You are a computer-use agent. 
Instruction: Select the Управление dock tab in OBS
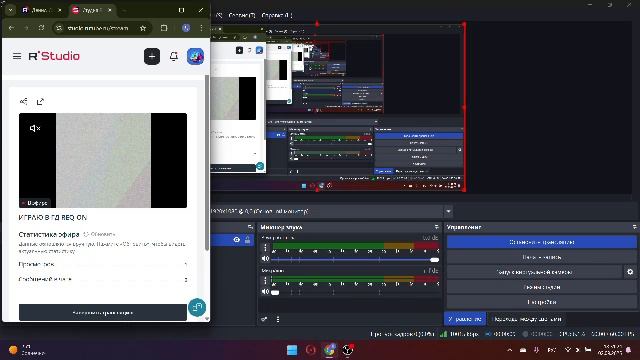(465, 319)
